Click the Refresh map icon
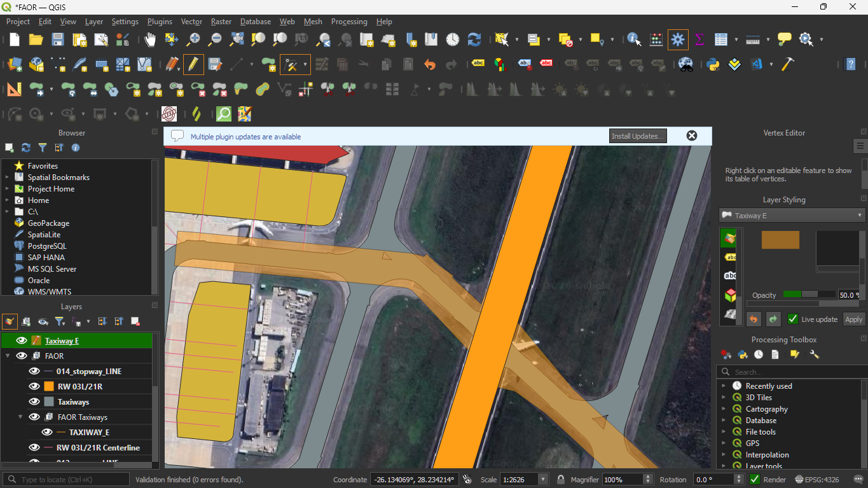 (474, 39)
